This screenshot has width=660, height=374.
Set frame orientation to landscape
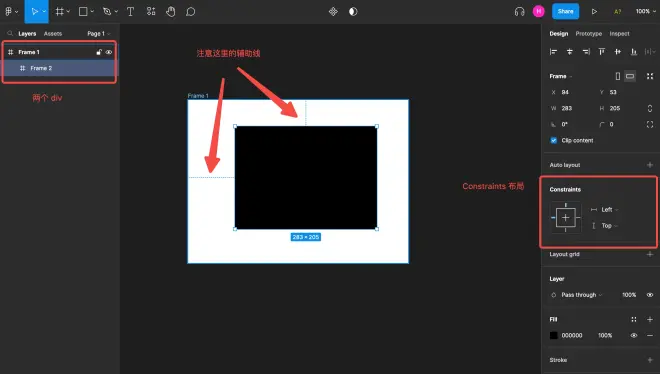630,76
